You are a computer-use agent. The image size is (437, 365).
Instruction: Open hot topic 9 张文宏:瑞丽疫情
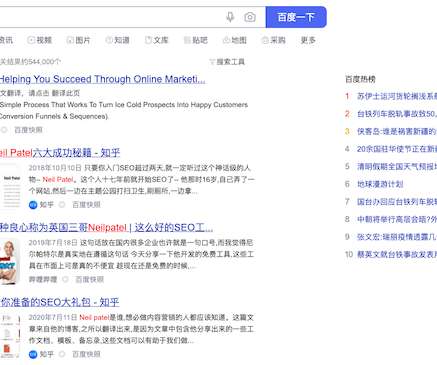coord(397,237)
